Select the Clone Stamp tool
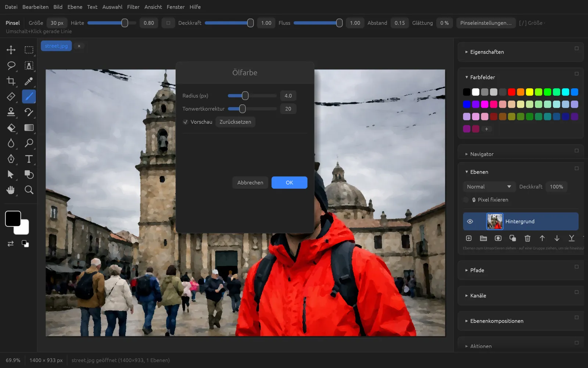588x368 pixels. coord(11,112)
